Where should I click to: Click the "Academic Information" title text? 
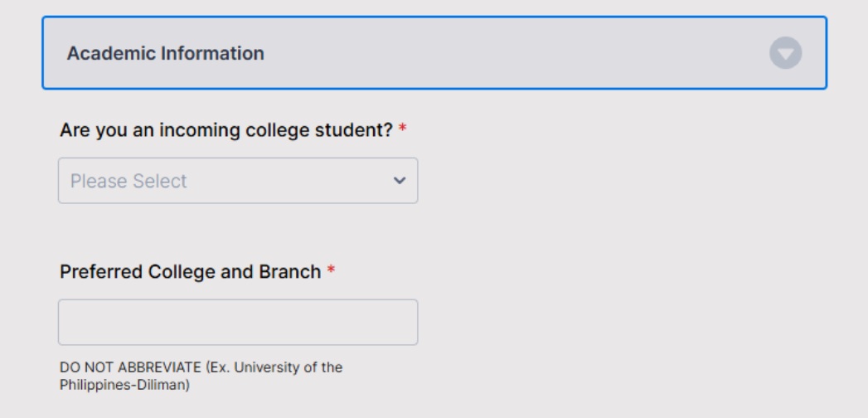[x=166, y=53]
